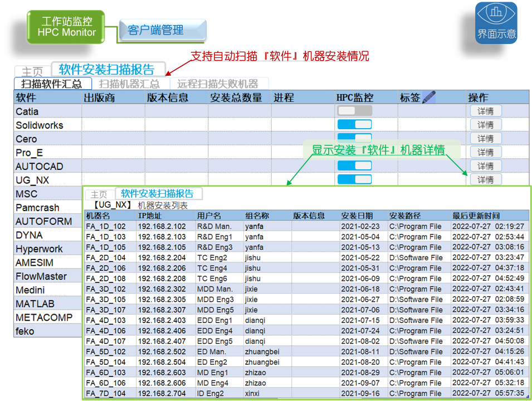Viewport: 532px width, 401px height.
Task: Select the top 软件安装扫描报告 tab
Action: (107, 69)
